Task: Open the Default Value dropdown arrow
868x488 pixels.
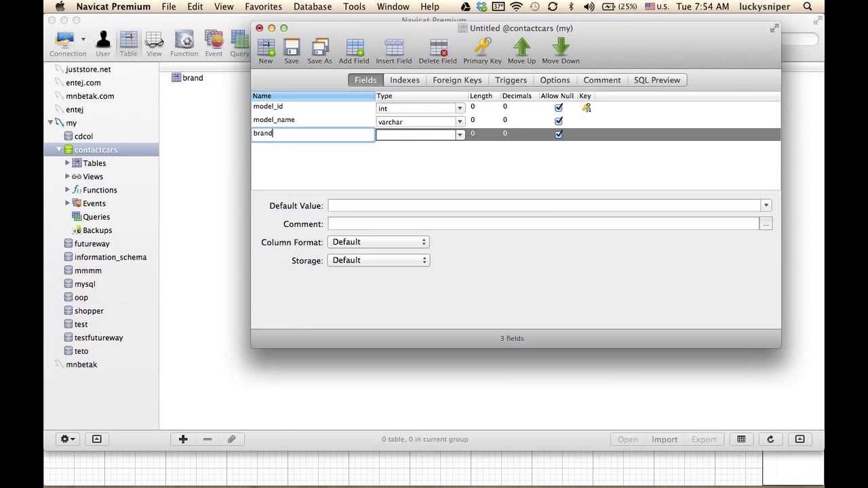Action: pyautogui.click(x=766, y=205)
